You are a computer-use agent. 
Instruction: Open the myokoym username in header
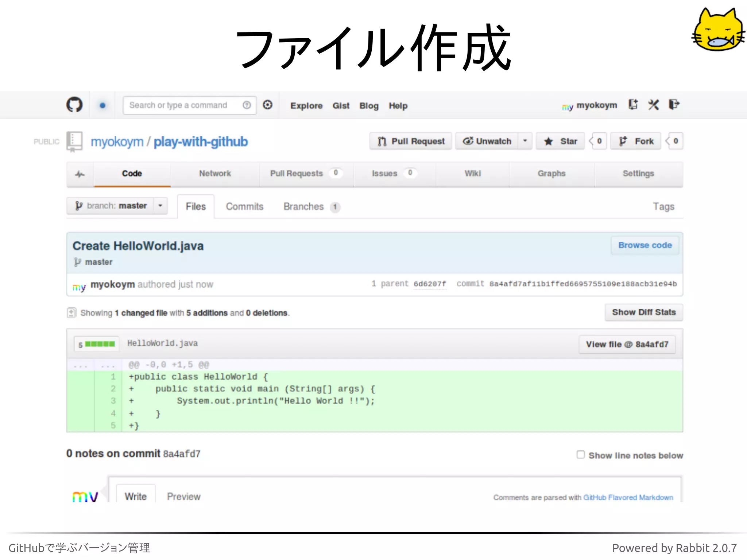597,105
